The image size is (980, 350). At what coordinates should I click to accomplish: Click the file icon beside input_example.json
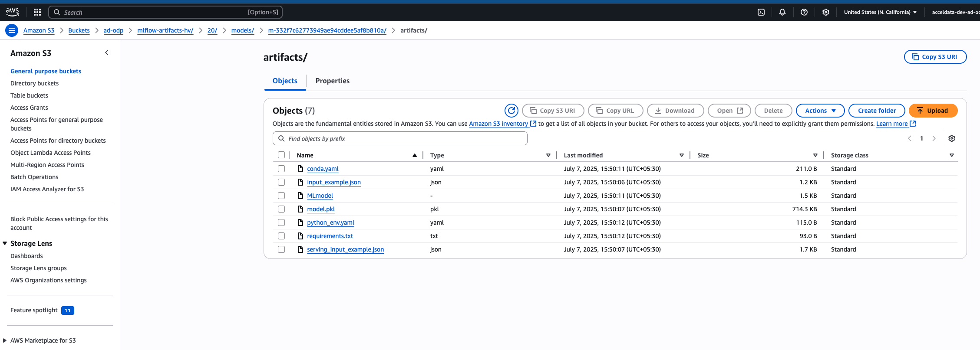point(300,182)
